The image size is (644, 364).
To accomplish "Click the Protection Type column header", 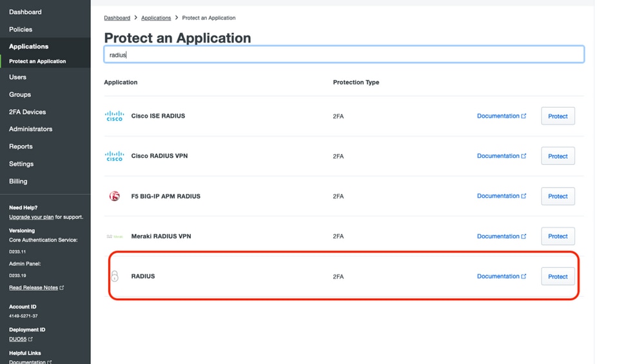I will 356,82.
